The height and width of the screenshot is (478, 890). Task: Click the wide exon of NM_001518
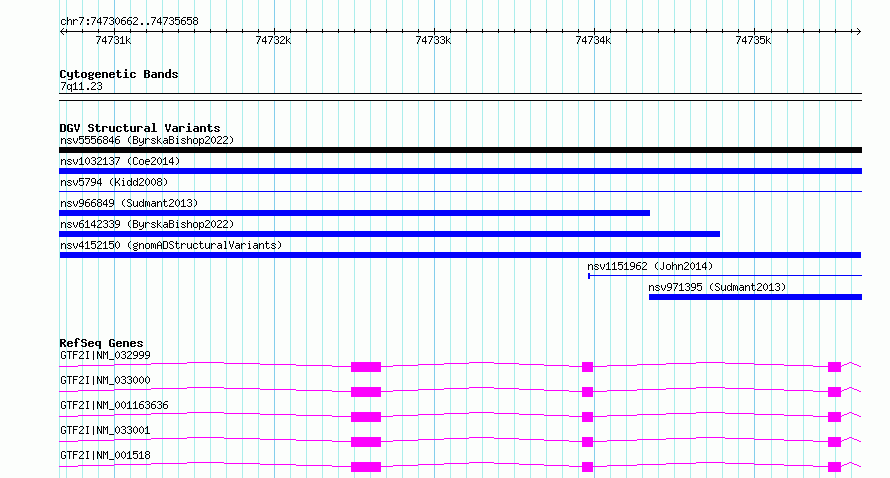pyautogui.click(x=366, y=467)
